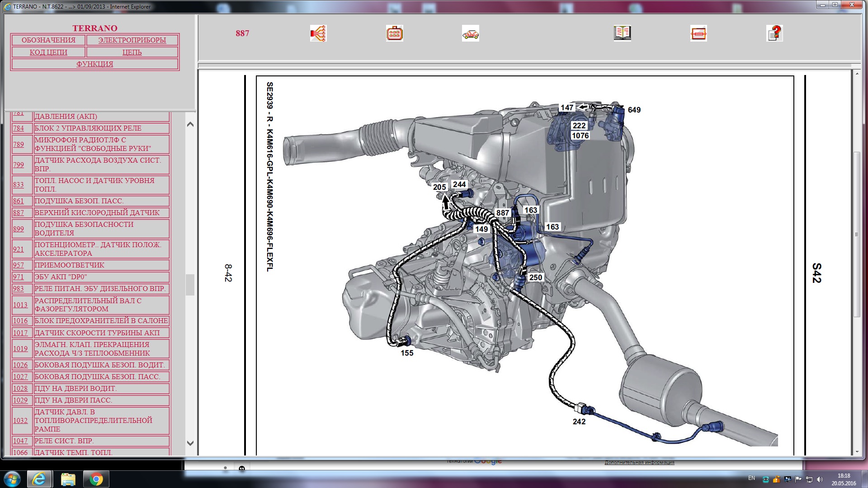Select 'БЛОК ПРЕДОХРАНИТЕЛЕЙ В САЛОНЕ' row text
868x488 pixels.
tap(101, 321)
